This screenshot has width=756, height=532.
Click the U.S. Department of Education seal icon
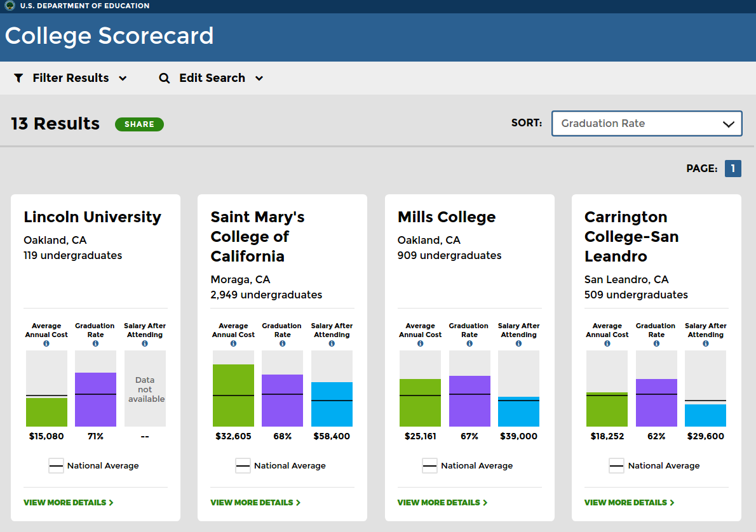point(10,5)
